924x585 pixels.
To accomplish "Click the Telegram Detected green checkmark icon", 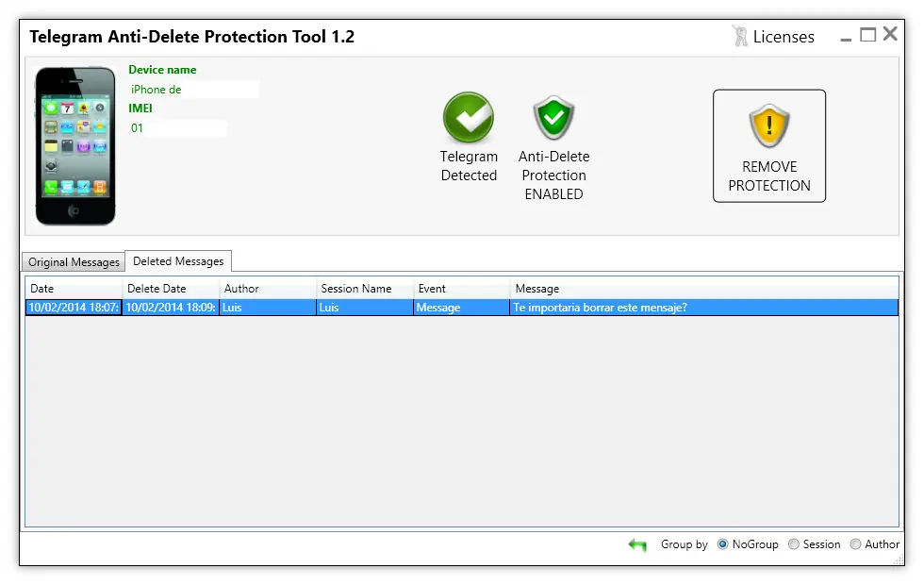I will pyautogui.click(x=469, y=117).
